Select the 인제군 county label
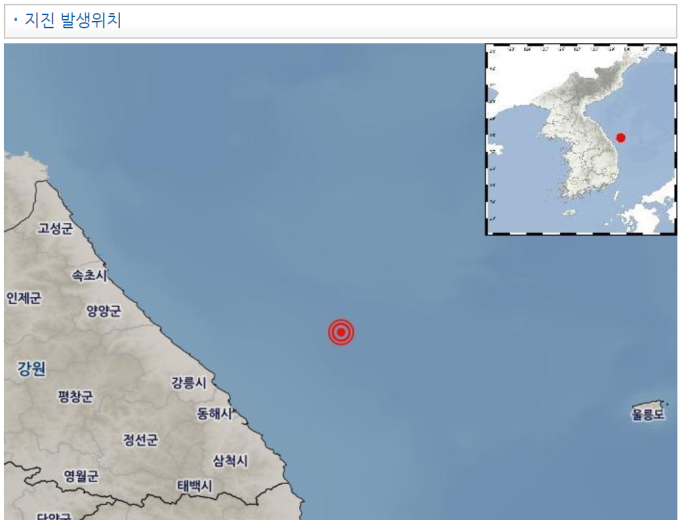Image resolution: width=680 pixels, height=520 pixels. coord(23,298)
